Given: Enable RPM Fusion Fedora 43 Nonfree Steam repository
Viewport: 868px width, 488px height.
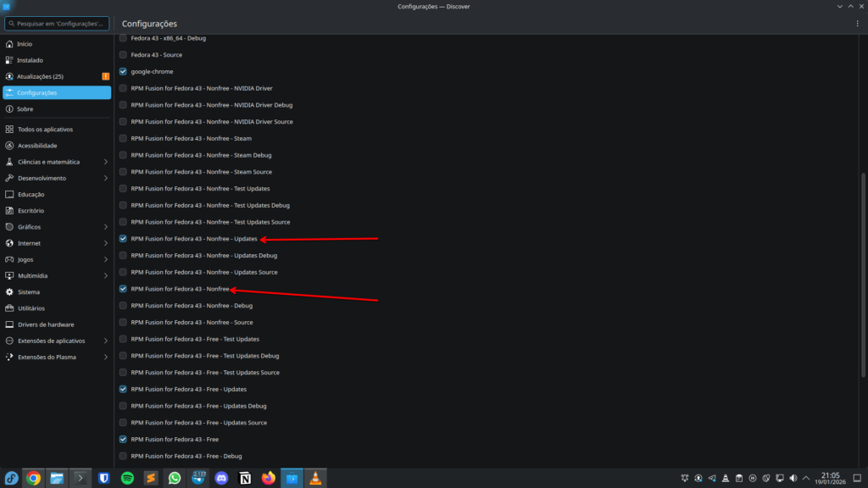Looking at the screenshot, I should point(123,138).
